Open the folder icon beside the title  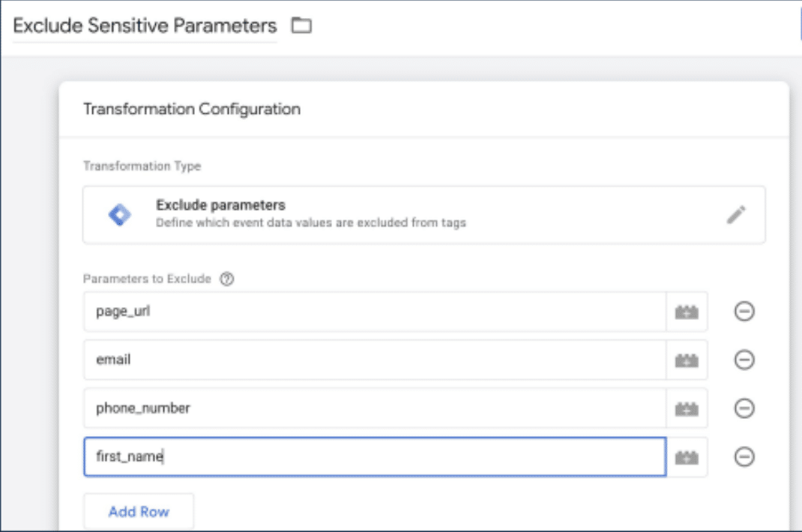pos(300,24)
